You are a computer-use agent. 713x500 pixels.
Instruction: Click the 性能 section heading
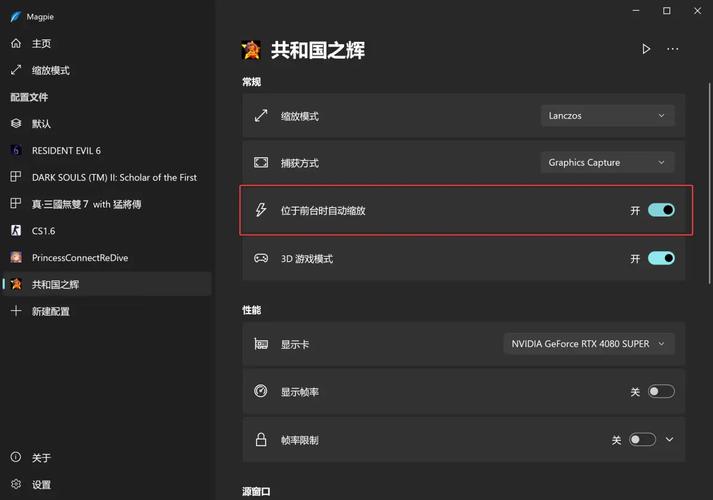tap(251, 310)
